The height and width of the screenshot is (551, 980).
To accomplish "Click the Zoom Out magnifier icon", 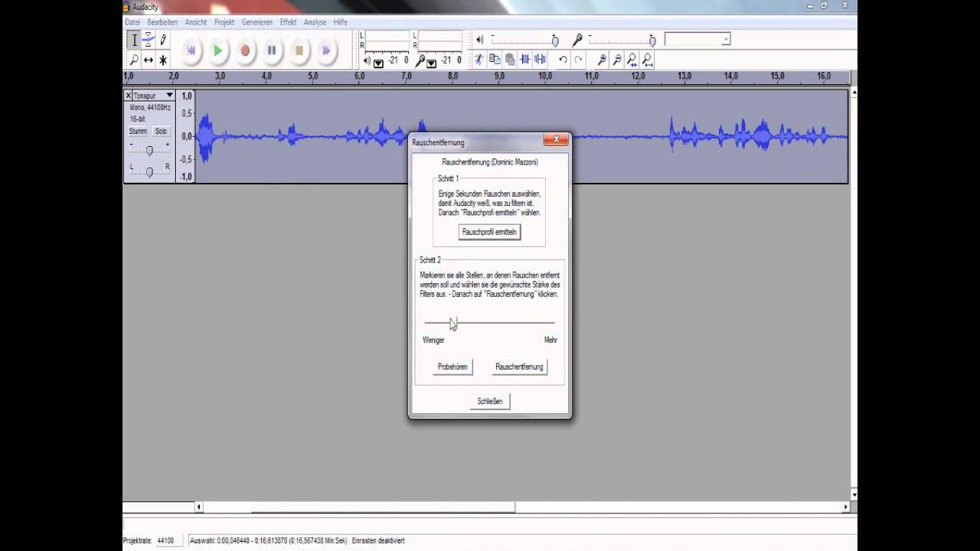I will coord(617,59).
